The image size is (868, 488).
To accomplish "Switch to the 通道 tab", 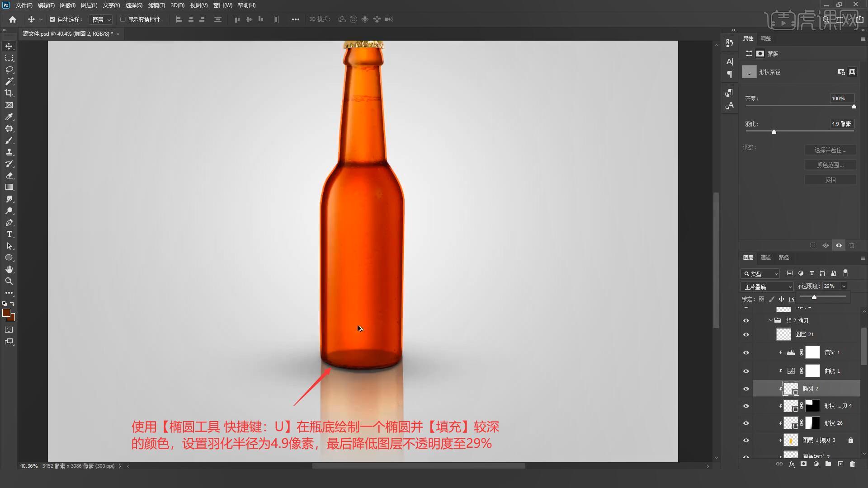I will (765, 258).
